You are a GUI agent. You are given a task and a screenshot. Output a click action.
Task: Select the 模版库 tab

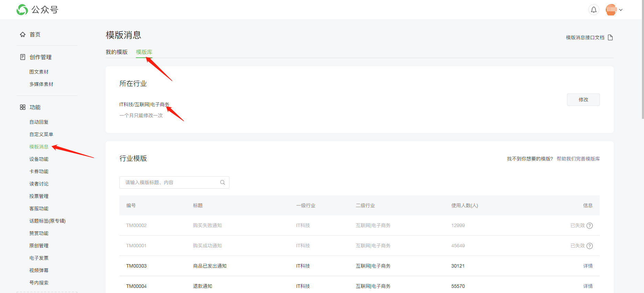pyautogui.click(x=144, y=52)
